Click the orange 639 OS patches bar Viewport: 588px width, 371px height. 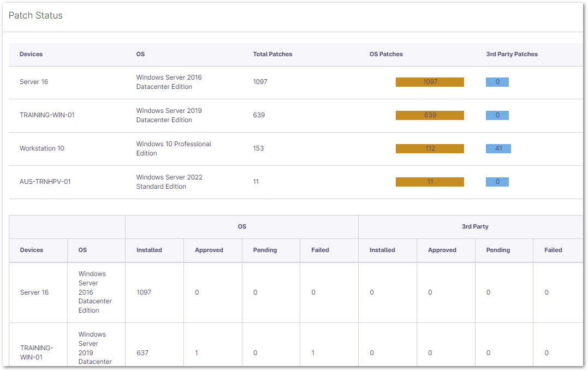430,115
